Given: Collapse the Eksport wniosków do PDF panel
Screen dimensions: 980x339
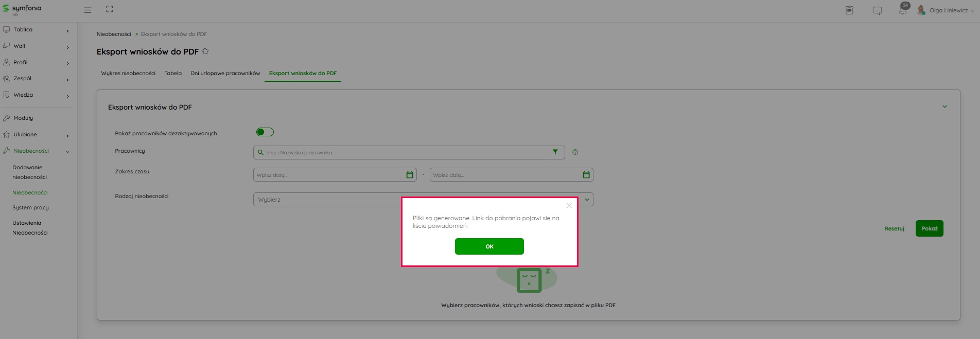Looking at the screenshot, I should point(944,107).
